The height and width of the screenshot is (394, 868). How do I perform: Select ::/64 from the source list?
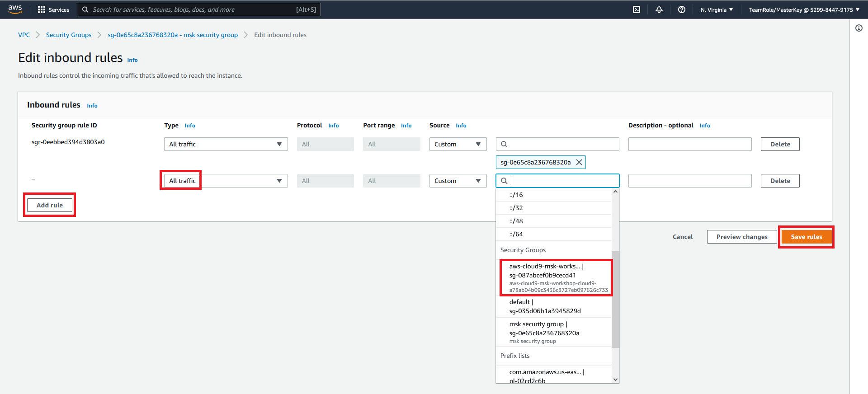pyautogui.click(x=554, y=234)
